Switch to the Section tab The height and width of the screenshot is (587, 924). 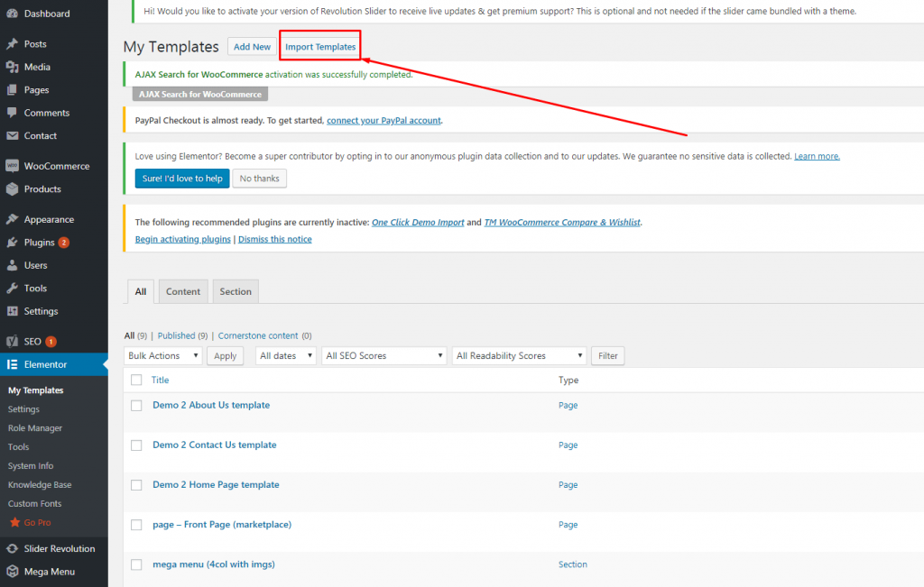coord(236,291)
